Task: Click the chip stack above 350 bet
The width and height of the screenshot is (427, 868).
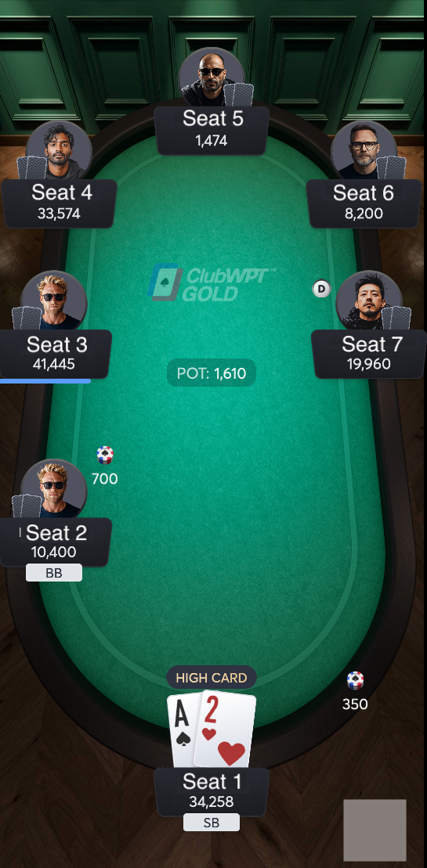Action: 355,680
